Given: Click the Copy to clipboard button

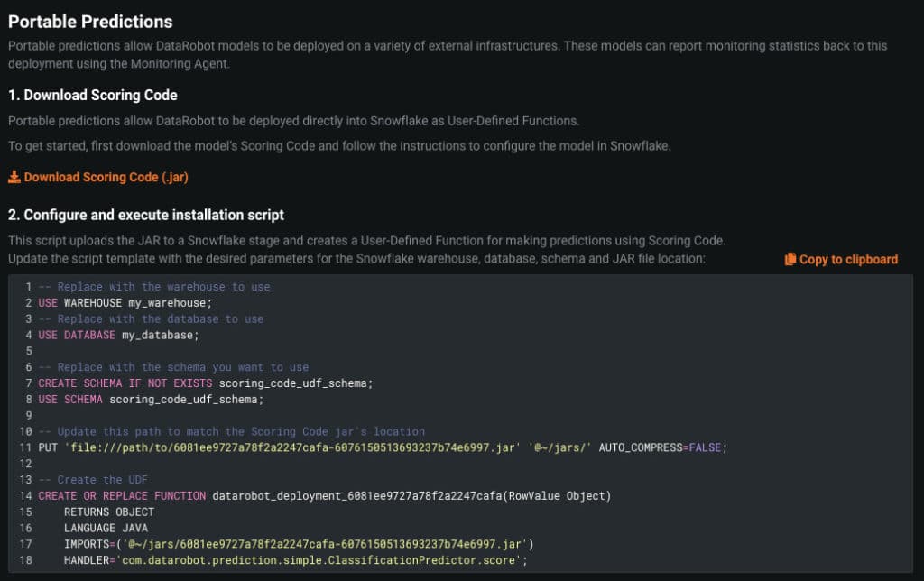Looking at the screenshot, I should click(x=842, y=259).
